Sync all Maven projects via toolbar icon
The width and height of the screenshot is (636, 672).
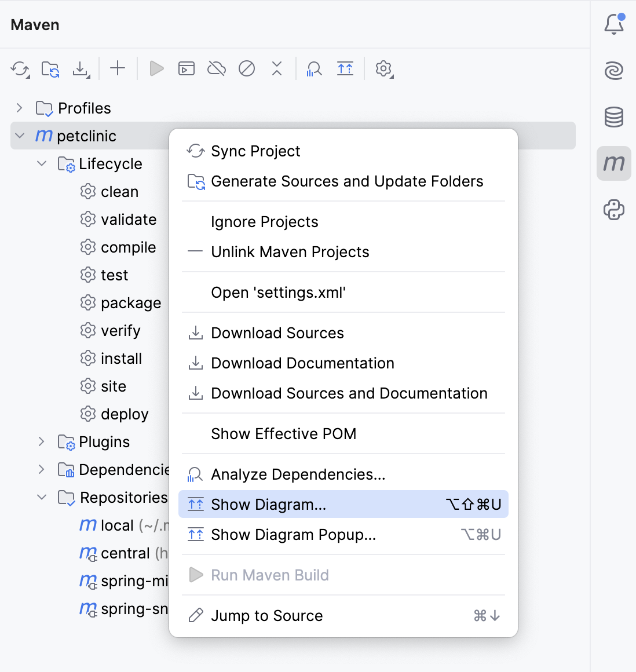[x=20, y=68]
